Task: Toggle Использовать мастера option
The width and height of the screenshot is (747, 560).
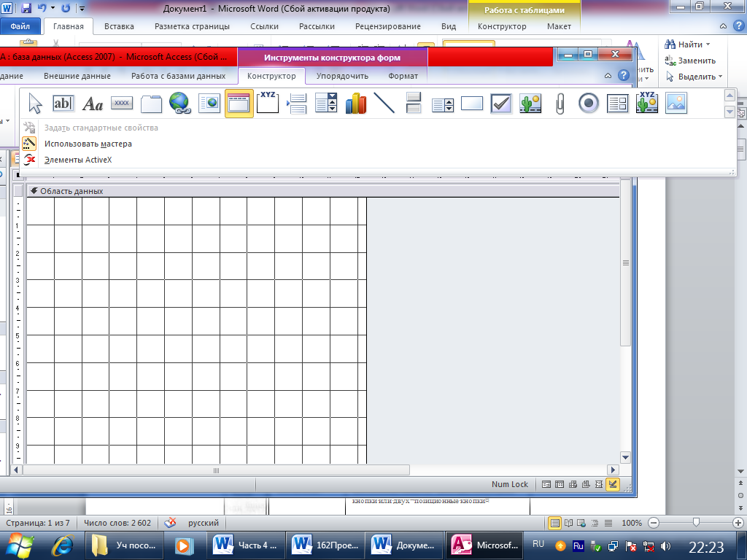Action: pos(77,144)
